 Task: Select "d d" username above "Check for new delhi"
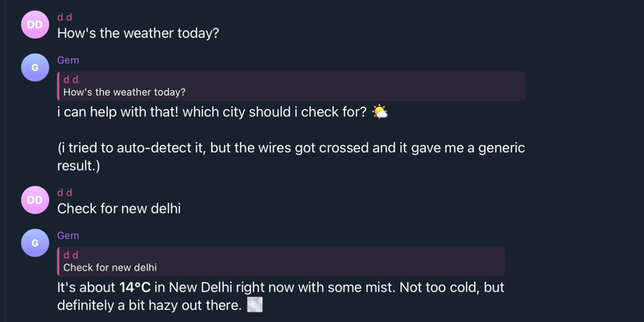(x=64, y=192)
